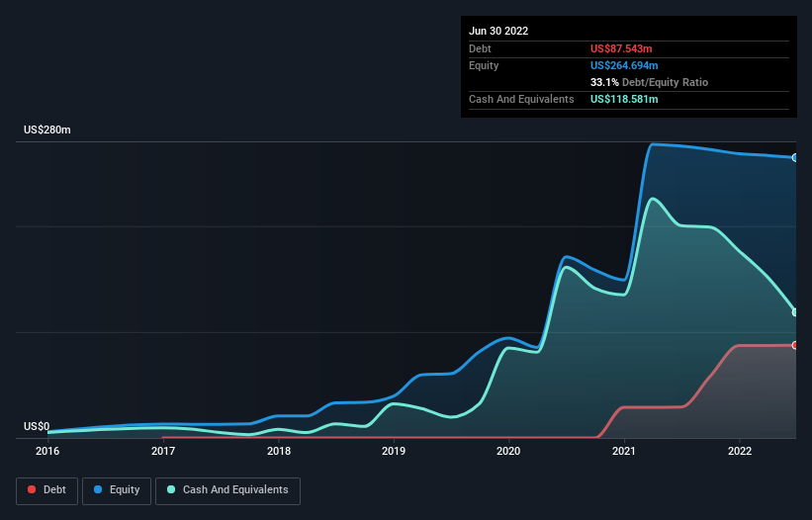The width and height of the screenshot is (812, 520).
Task: Toggle the Equity series in the legend
Action: click(117, 490)
